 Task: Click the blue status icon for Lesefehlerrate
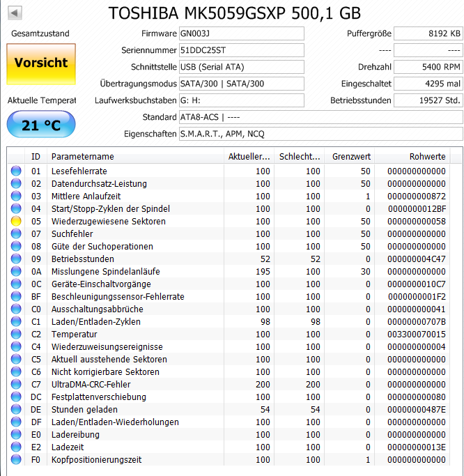16,171
